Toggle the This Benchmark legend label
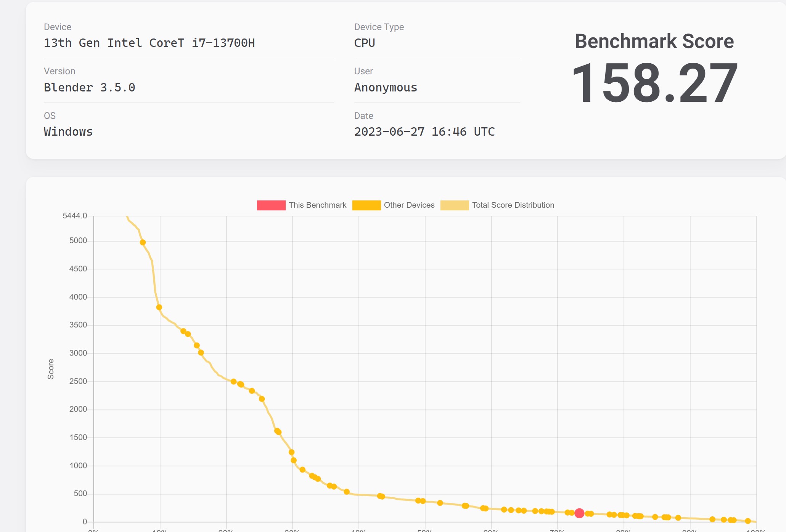786x532 pixels. point(317,205)
